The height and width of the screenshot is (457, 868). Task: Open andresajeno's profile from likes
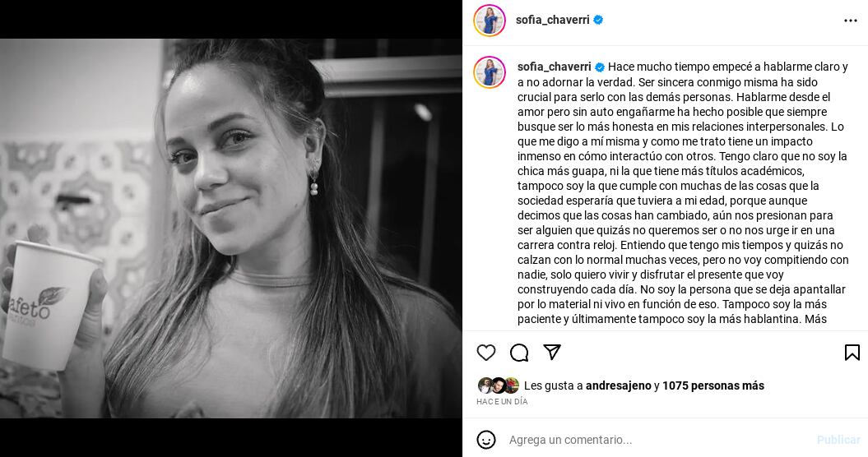[x=619, y=385]
